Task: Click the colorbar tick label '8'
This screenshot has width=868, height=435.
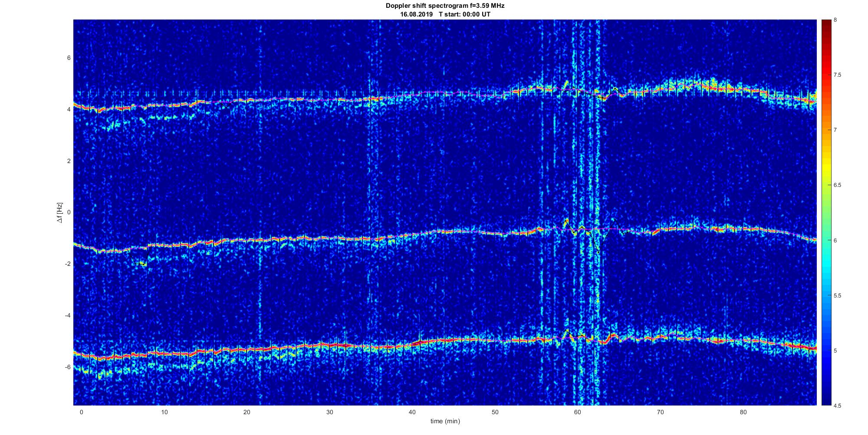Action: click(835, 20)
